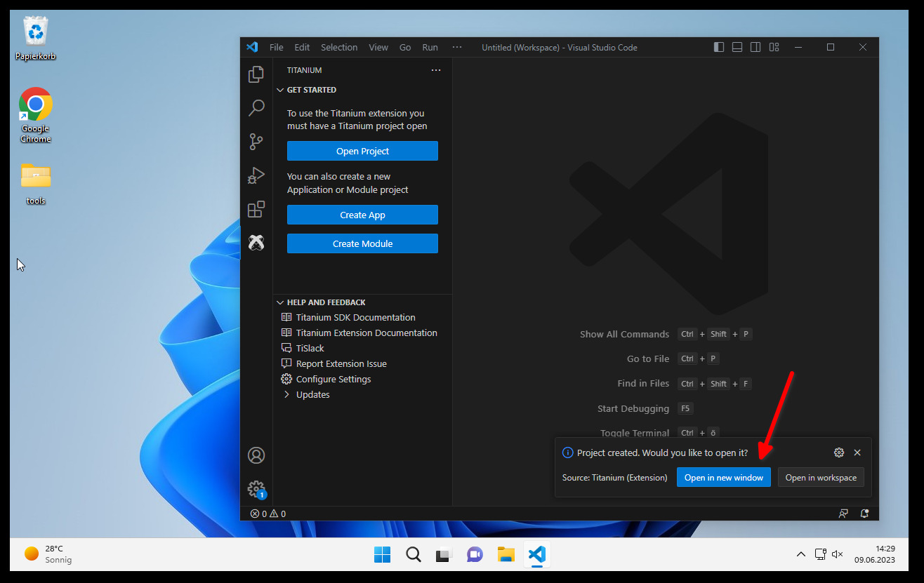The image size is (924, 583).
Task: Select the Titanium activity bar icon
Action: pos(256,243)
